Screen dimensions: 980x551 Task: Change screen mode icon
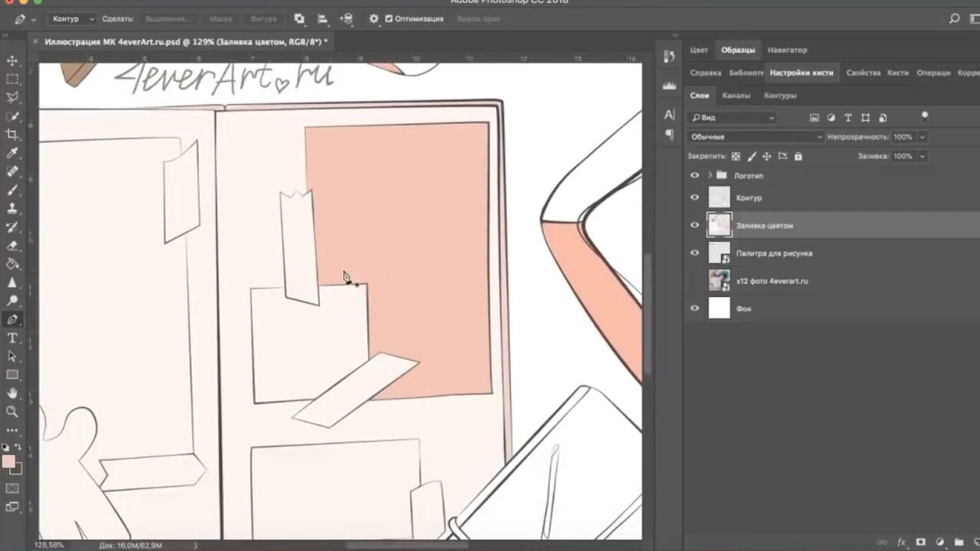click(12, 507)
